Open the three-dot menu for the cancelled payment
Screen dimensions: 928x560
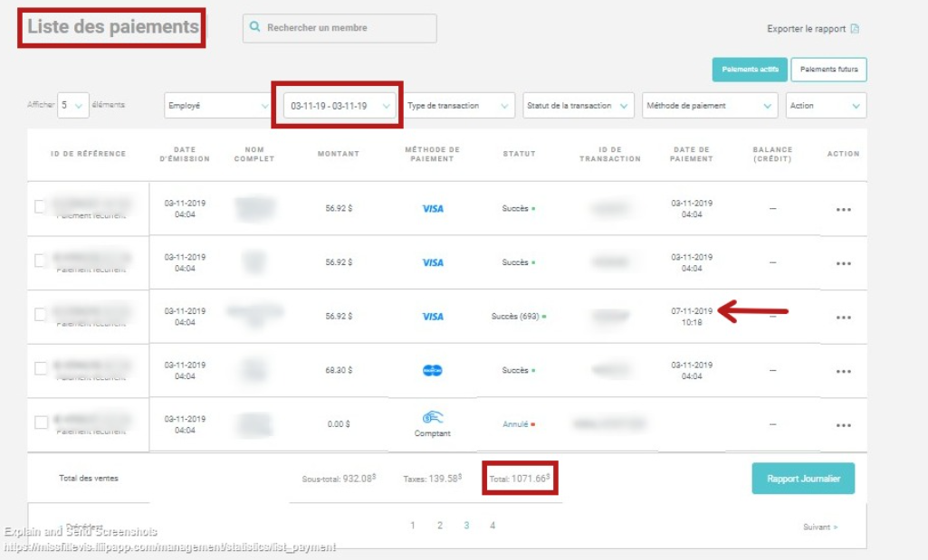(x=843, y=425)
